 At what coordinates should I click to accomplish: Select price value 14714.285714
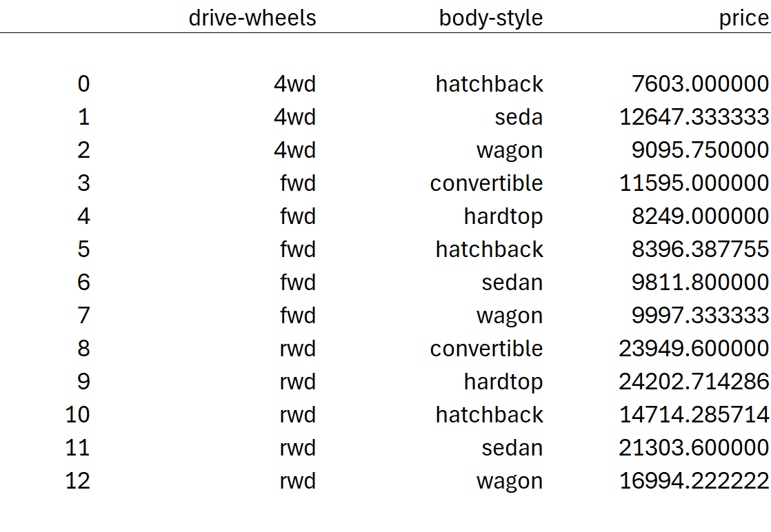pyautogui.click(x=694, y=415)
